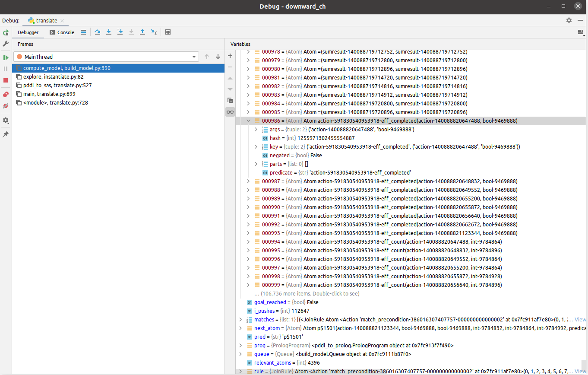Expand the prog PrologProgram variable
588x375 pixels.
240,346
